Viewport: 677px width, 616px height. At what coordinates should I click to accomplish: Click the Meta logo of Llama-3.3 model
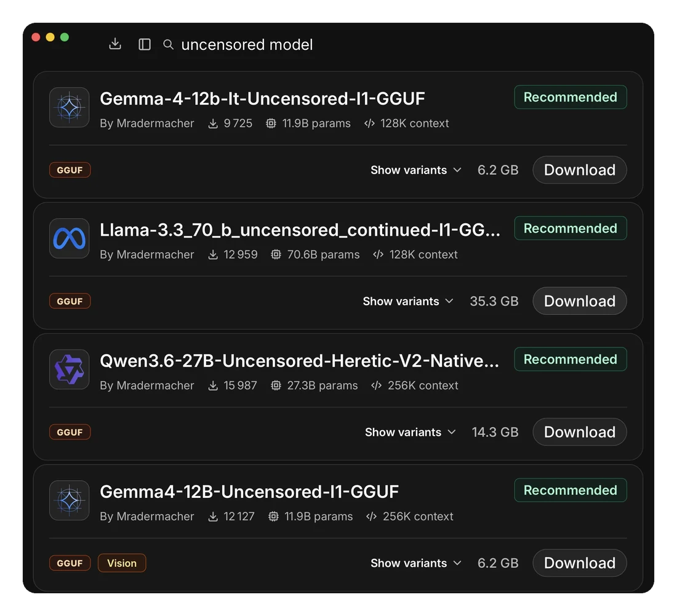(69, 238)
